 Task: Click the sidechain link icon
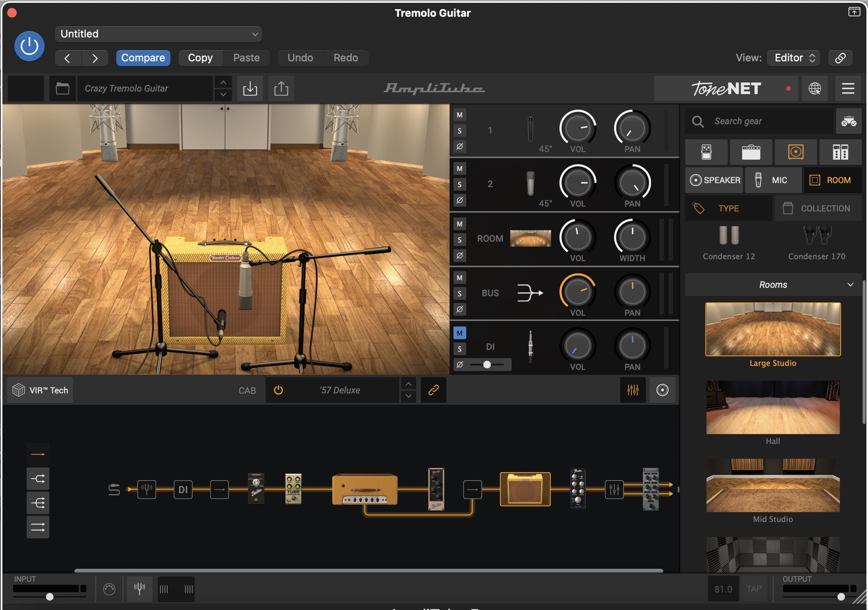point(840,58)
